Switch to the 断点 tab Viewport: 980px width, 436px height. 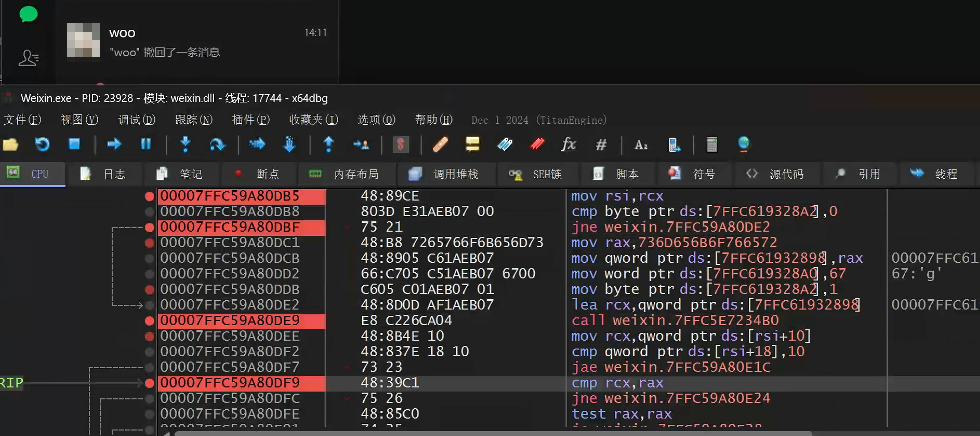pyautogui.click(x=258, y=174)
